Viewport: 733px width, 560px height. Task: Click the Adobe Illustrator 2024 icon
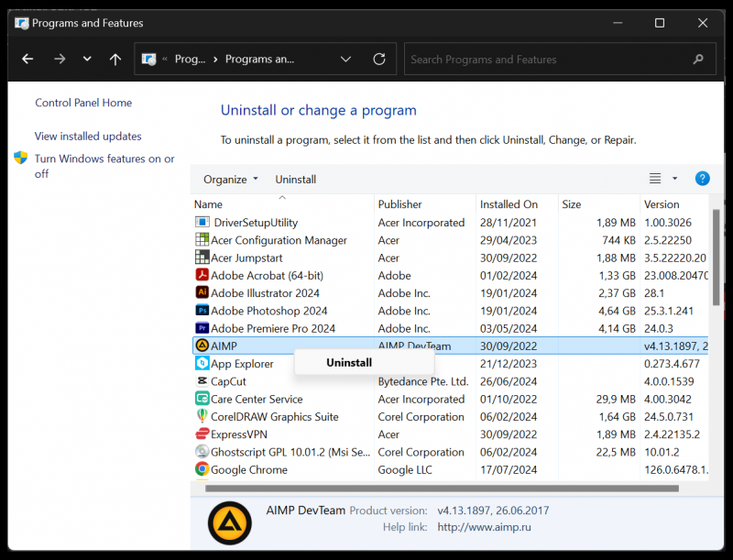pyautogui.click(x=202, y=292)
